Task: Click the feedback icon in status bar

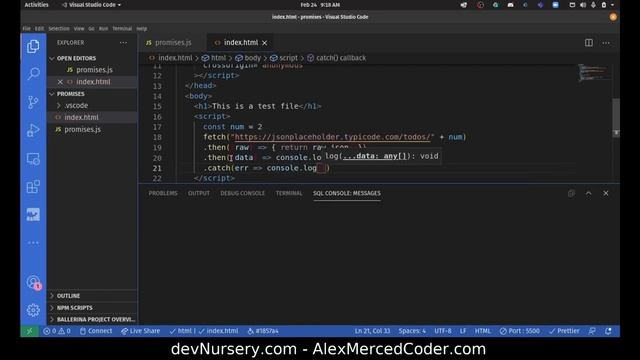Action: coord(592,331)
